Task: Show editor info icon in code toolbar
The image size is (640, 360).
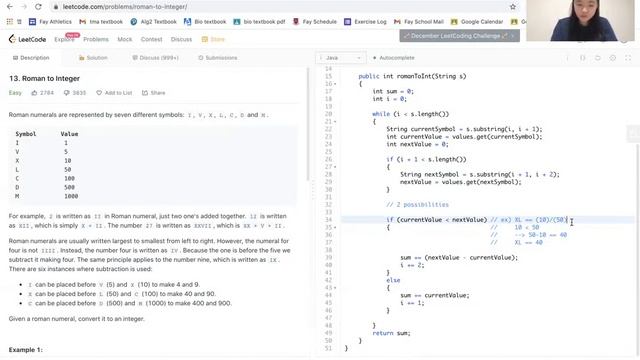Action: click(x=567, y=58)
